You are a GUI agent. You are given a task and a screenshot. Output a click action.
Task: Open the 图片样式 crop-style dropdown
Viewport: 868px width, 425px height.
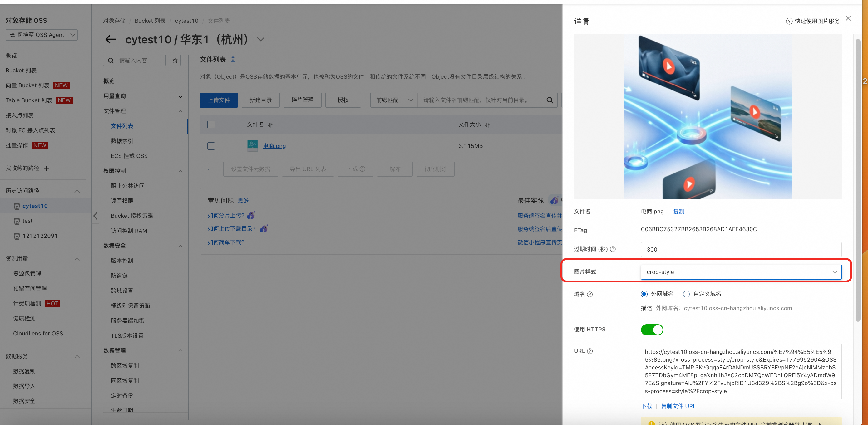(741, 272)
